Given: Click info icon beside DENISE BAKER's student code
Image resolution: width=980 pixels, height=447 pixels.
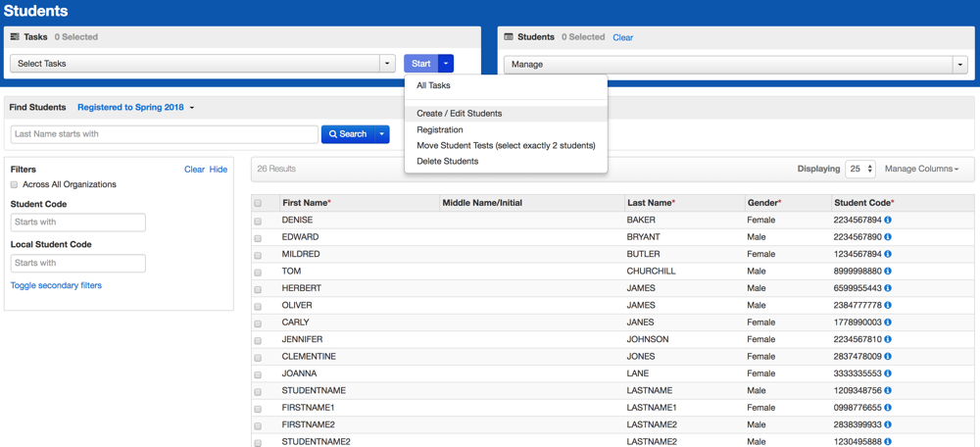Looking at the screenshot, I should (888, 220).
